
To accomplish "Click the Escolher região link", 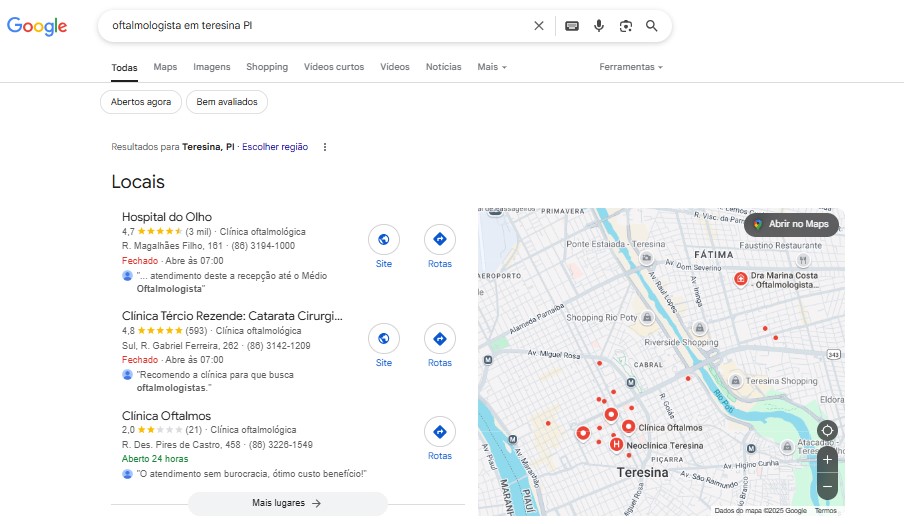I will (275, 147).
